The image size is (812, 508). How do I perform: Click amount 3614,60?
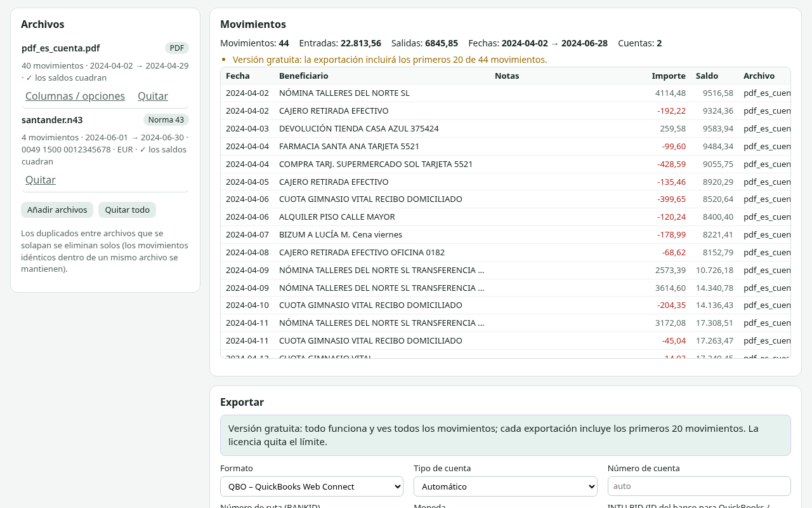click(x=671, y=288)
